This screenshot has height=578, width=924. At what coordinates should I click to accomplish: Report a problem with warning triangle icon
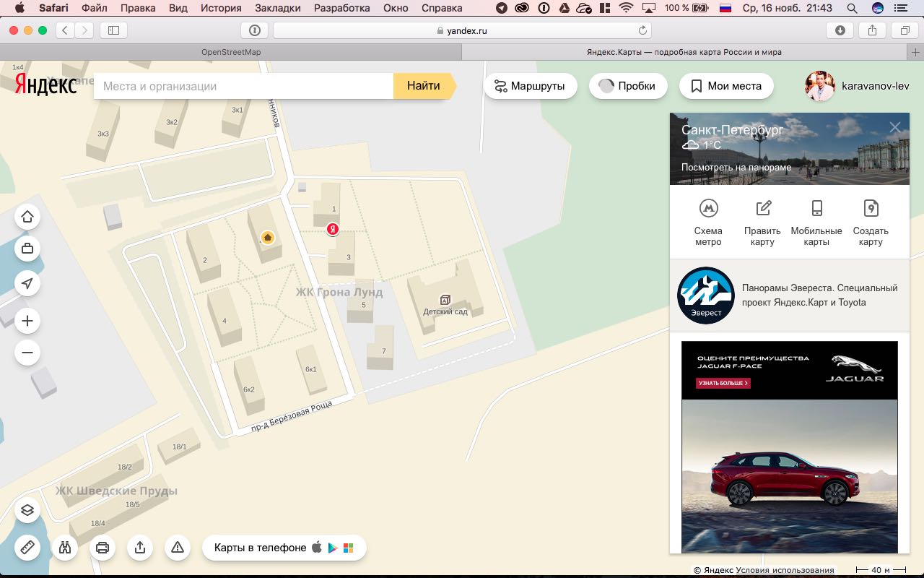178,548
